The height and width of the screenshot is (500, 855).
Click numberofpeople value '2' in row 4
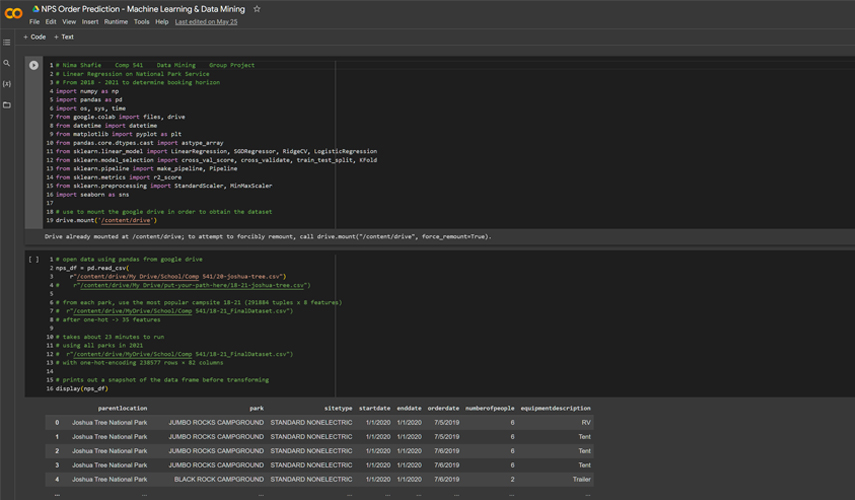tap(513, 479)
